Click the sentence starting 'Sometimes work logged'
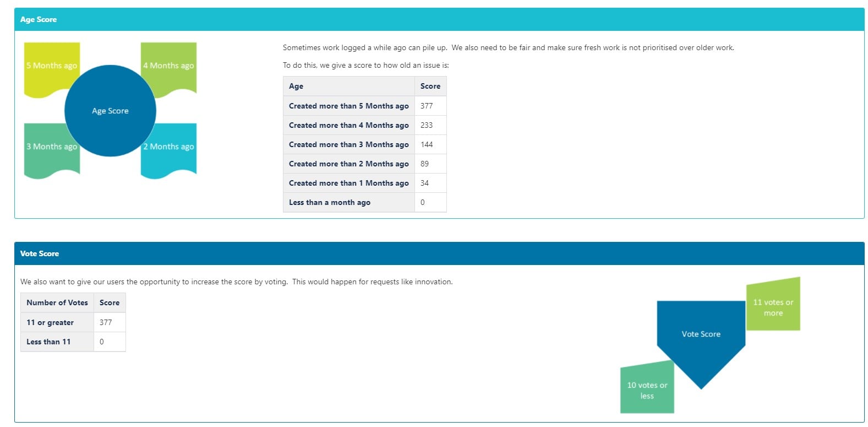 coord(508,47)
